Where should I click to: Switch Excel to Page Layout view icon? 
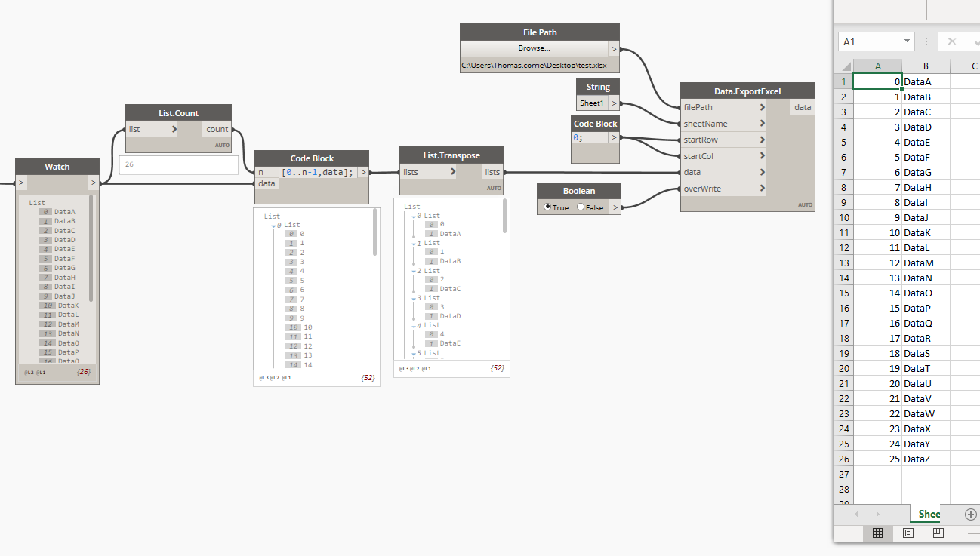[908, 533]
